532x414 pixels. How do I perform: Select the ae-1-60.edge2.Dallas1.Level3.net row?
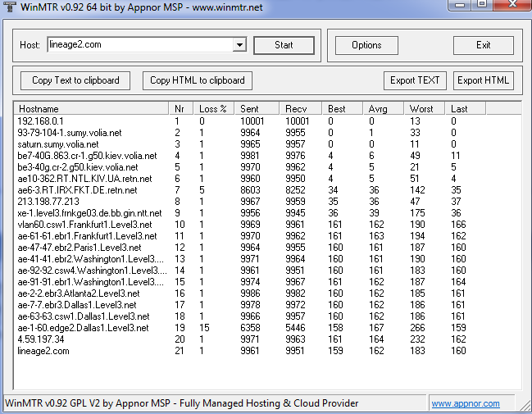pos(267,328)
